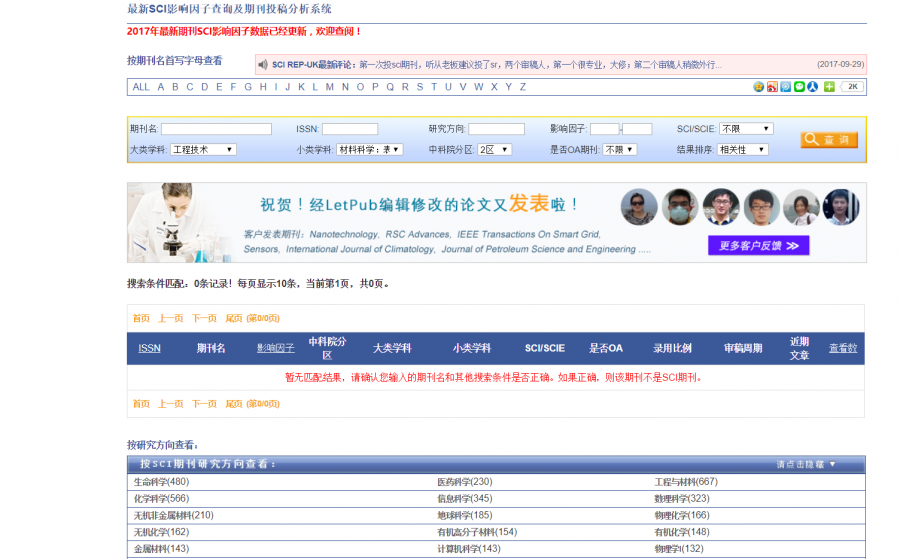Click the 2017 impact factor update notice
Screen dimensions: 900x559
244,32
